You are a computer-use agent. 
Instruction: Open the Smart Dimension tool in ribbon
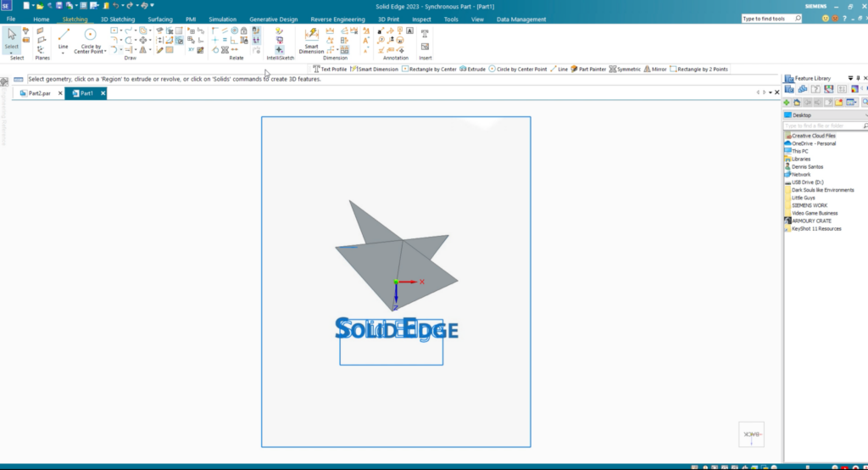click(x=311, y=41)
